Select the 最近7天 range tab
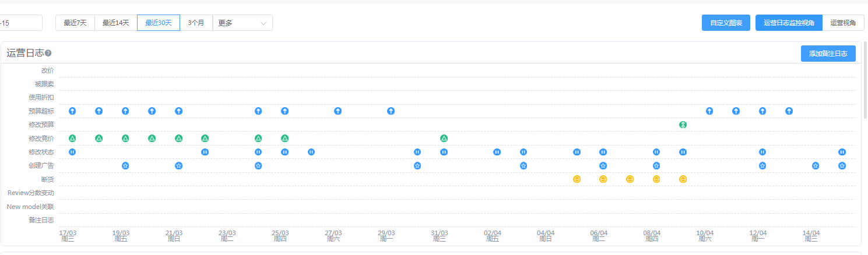 75,23
